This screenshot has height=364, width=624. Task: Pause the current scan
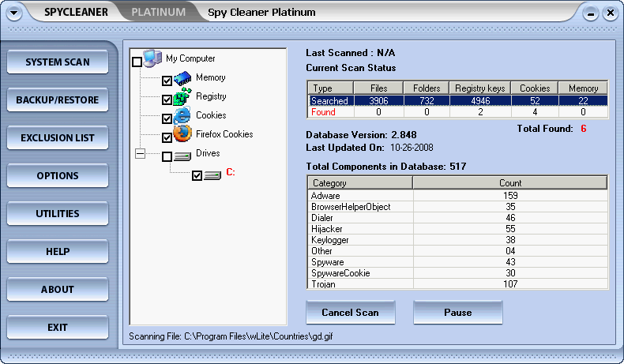click(457, 313)
